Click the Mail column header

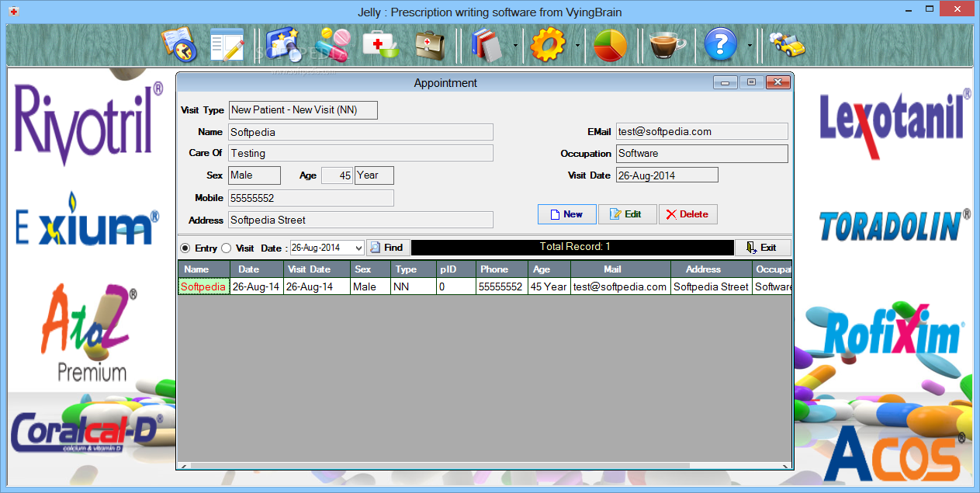click(x=620, y=269)
